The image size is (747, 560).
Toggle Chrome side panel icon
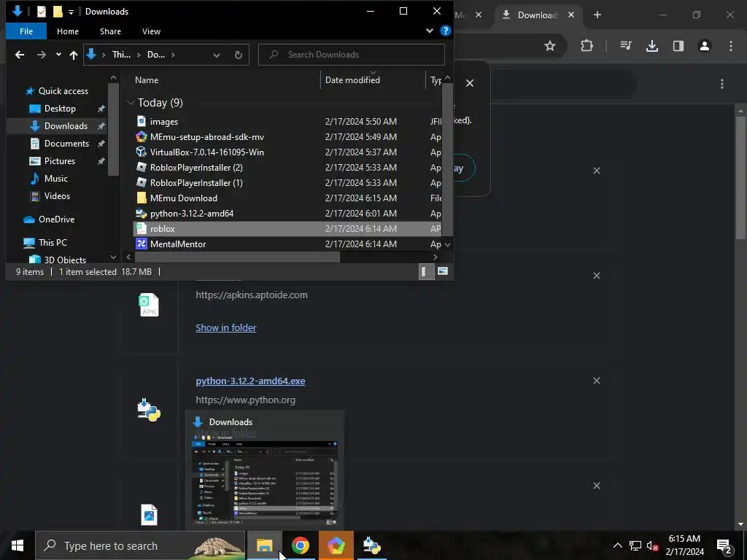678,46
